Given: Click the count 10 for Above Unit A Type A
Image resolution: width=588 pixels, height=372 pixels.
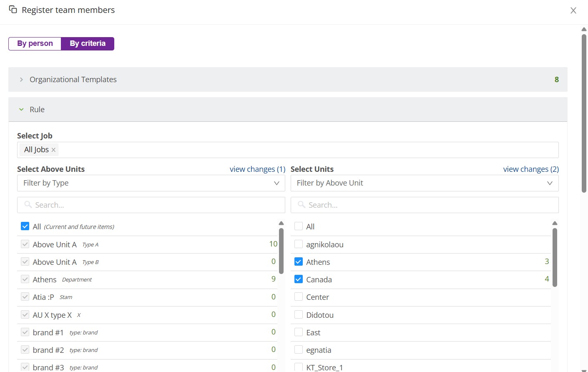Looking at the screenshot, I should [273, 244].
